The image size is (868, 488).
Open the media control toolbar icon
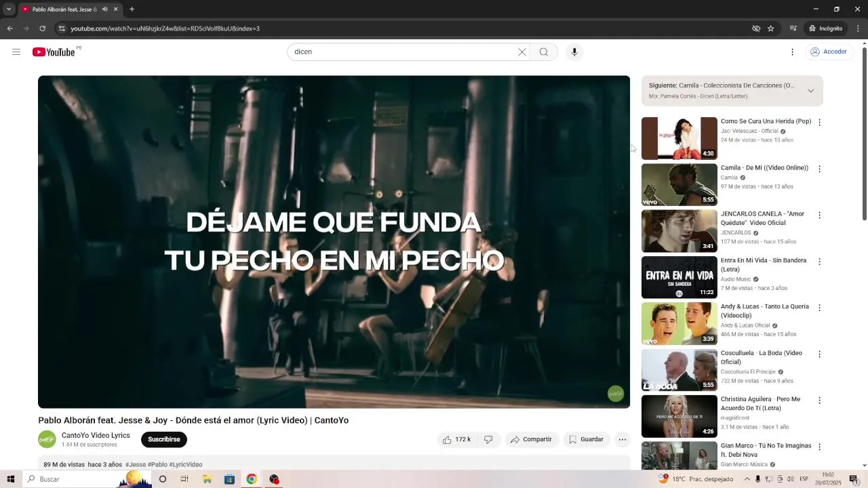(793, 28)
